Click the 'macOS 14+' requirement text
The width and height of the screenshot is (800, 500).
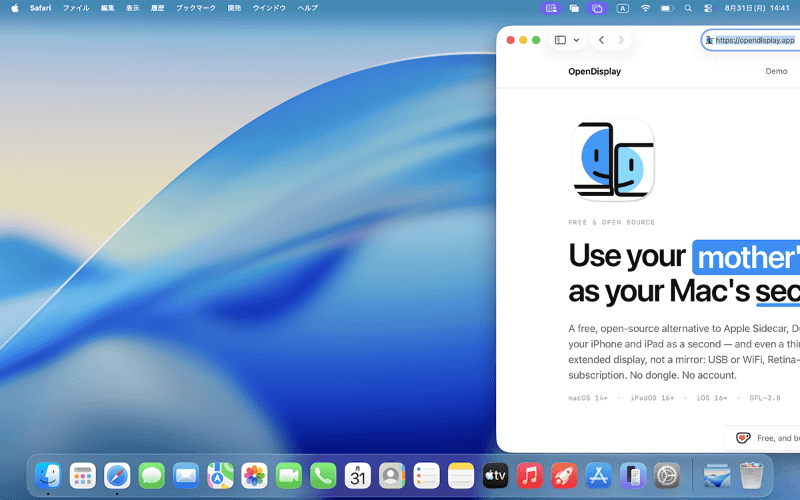click(588, 398)
